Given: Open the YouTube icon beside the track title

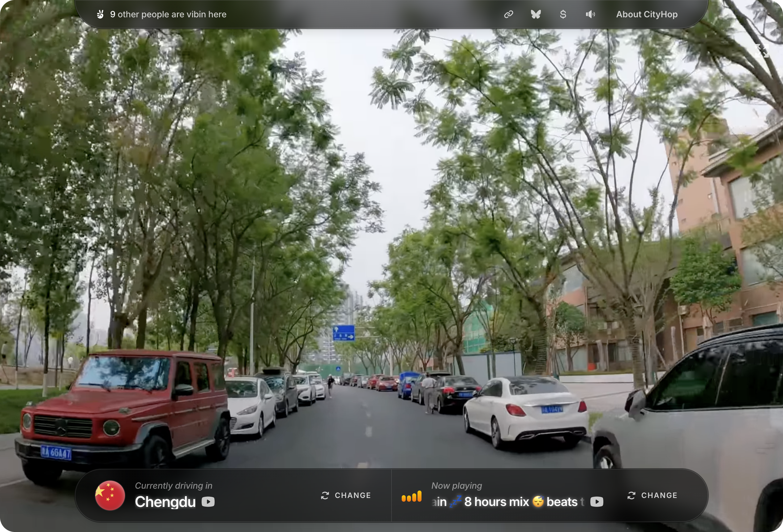Looking at the screenshot, I should tap(596, 502).
